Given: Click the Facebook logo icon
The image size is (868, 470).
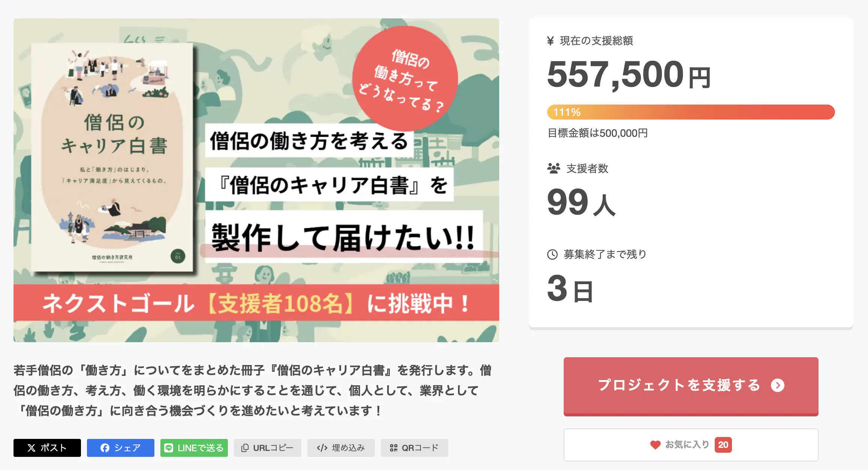Looking at the screenshot, I should (105, 448).
